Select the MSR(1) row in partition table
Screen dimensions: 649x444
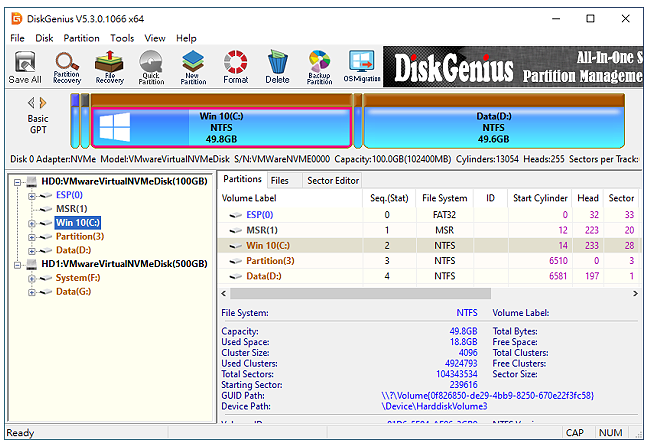pos(430,230)
